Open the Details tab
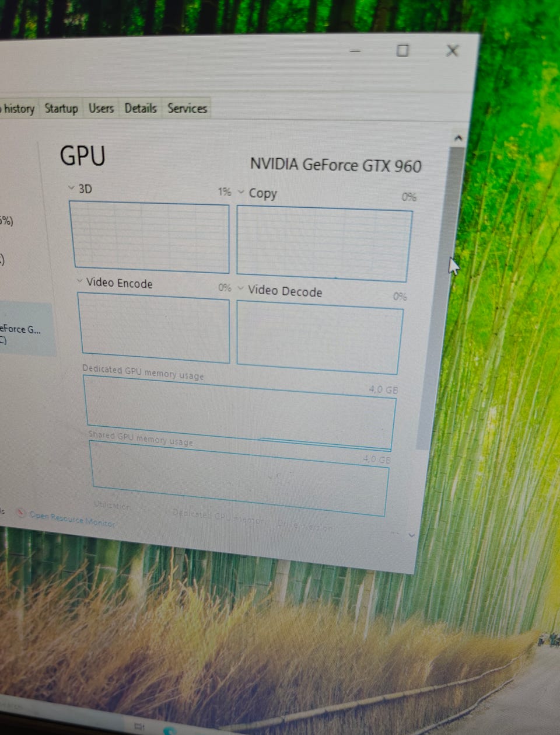 pos(141,108)
